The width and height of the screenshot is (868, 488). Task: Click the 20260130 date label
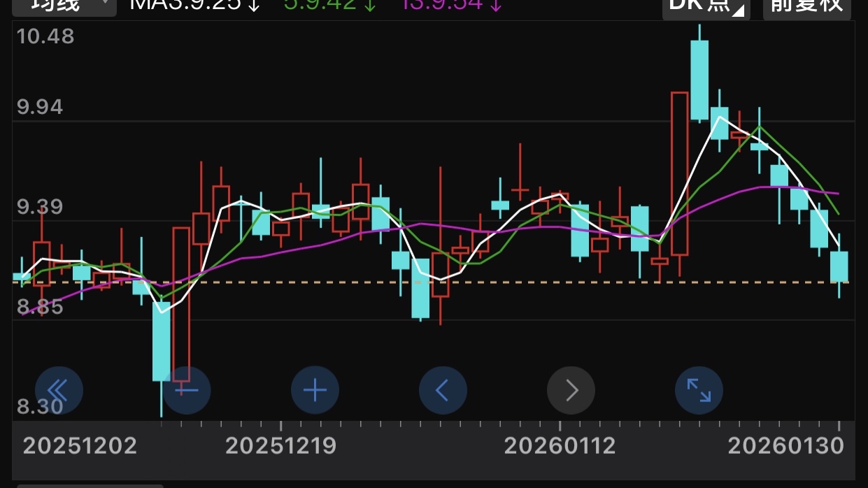tap(786, 445)
